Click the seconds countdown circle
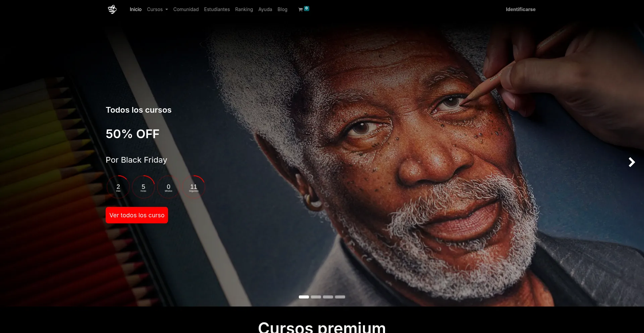Image resolution: width=644 pixels, height=333 pixels. [x=194, y=187]
